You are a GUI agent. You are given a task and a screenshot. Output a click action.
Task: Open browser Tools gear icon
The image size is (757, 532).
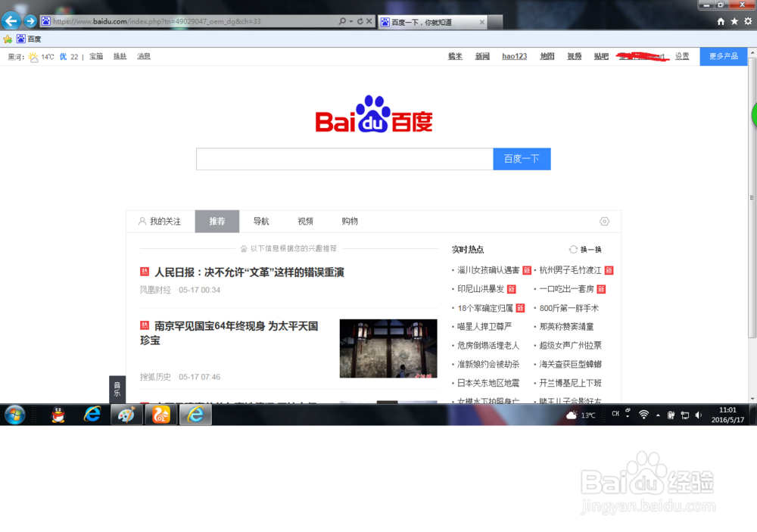point(748,21)
